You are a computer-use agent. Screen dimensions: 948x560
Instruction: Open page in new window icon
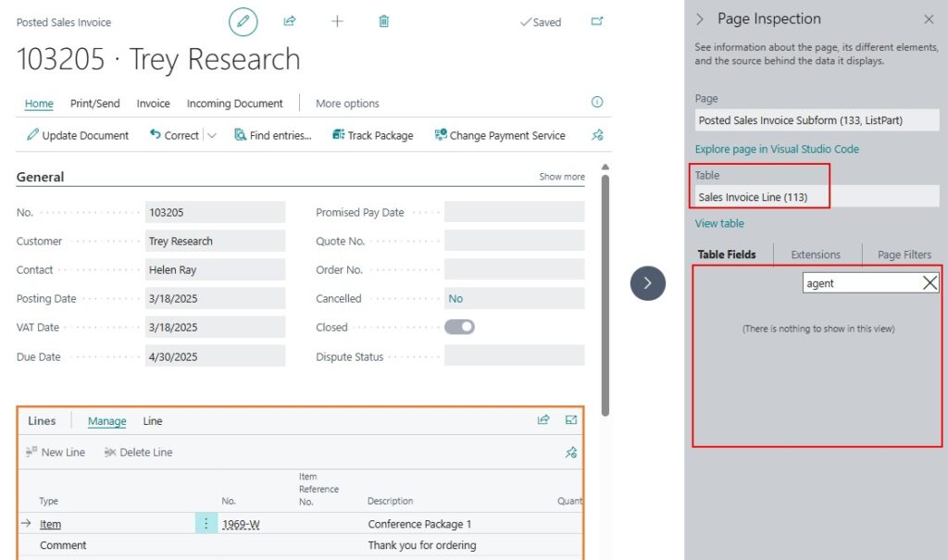coord(597,21)
